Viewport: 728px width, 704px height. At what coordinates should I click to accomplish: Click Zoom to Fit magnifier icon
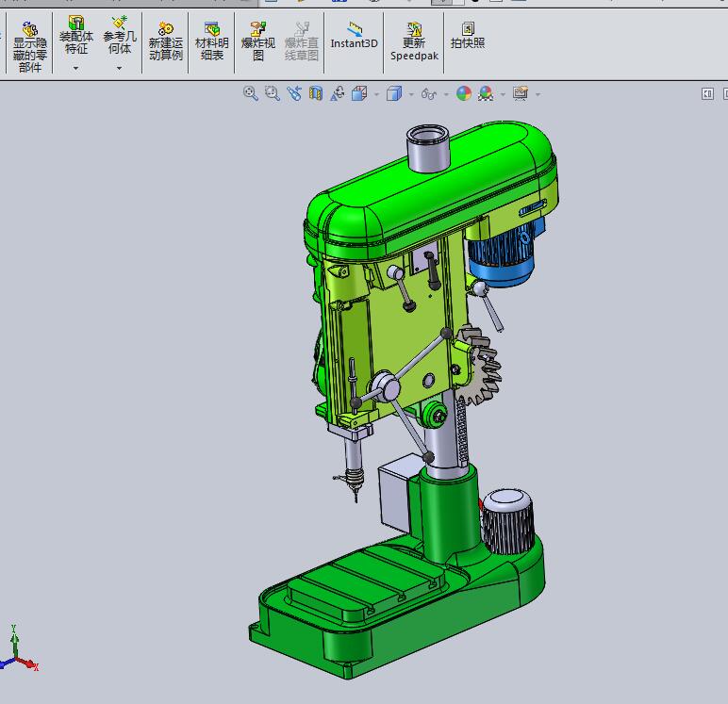click(x=250, y=93)
